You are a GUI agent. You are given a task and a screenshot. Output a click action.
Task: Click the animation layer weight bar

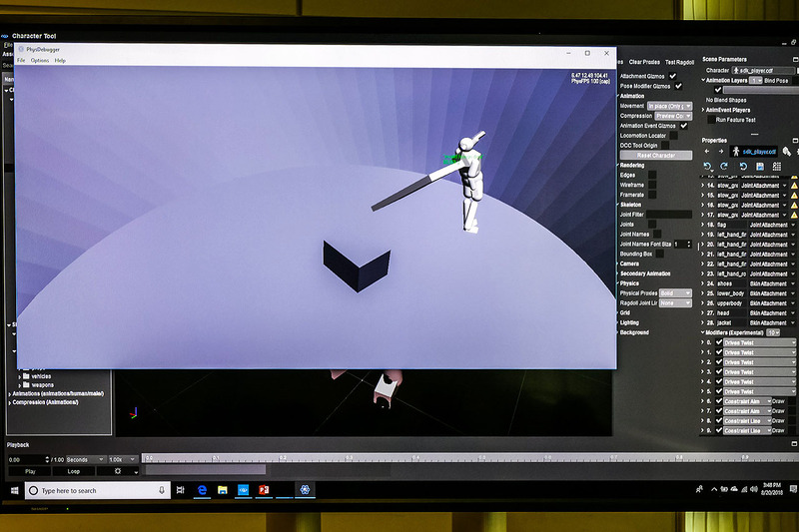[760, 90]
